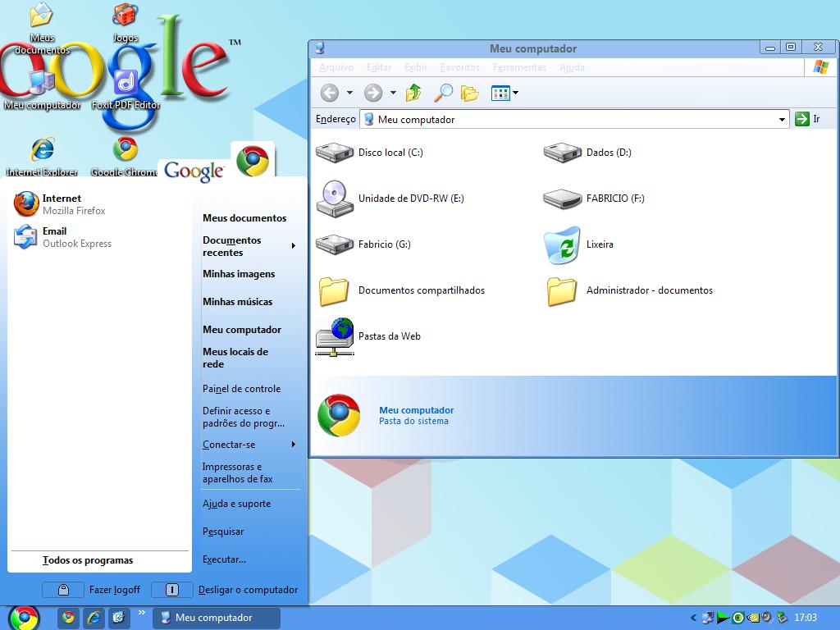Click the 17:03 taskbar clock
Screen dimensions: 840x630
coord(806,618)
